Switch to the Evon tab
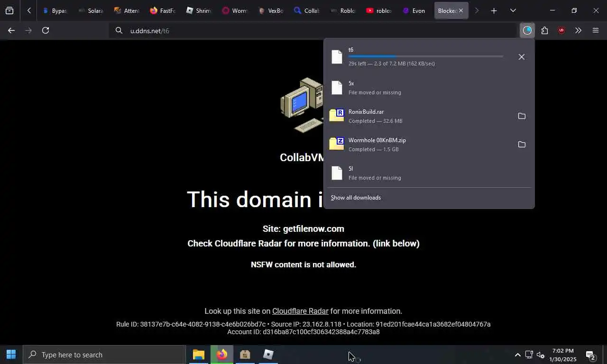607x364 pixels. pyautogui.click(x=415, y=10)
